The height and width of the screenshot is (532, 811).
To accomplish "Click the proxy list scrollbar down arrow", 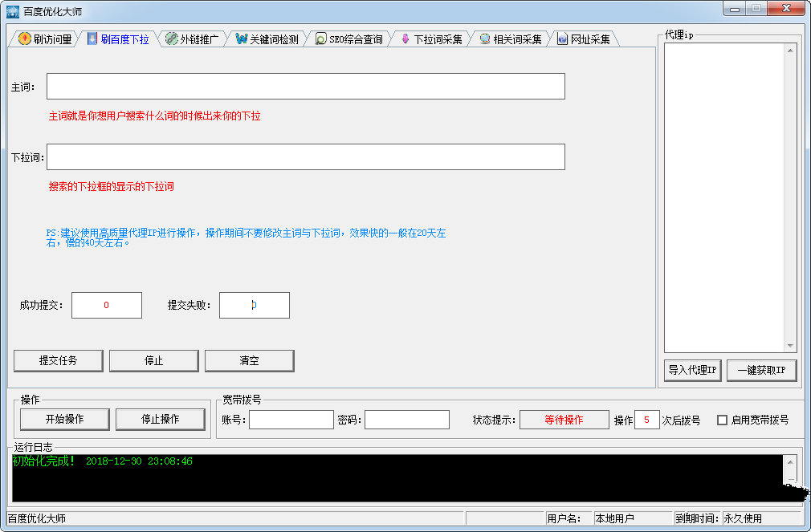I will (790, 345).
